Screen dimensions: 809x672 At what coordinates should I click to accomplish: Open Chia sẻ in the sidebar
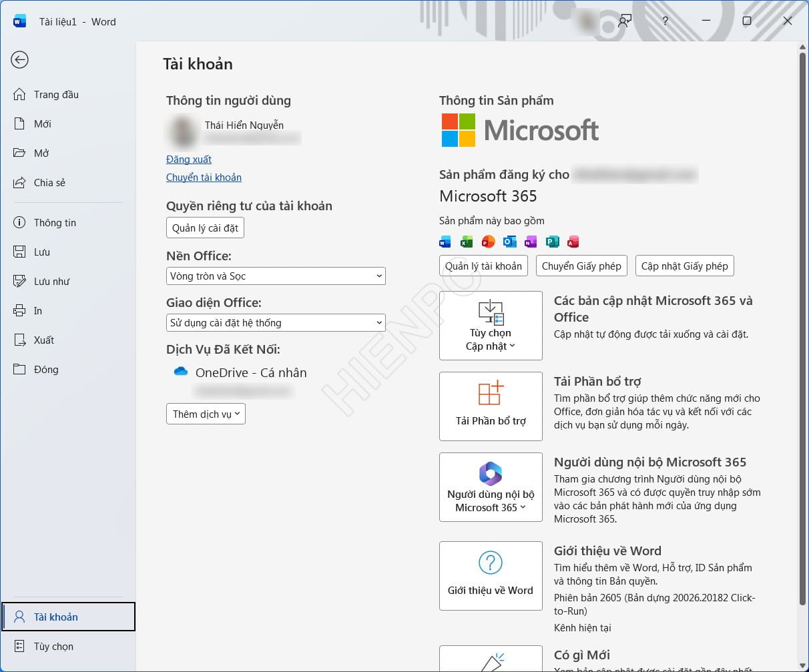pyautogui.click(x=68, y=183)
